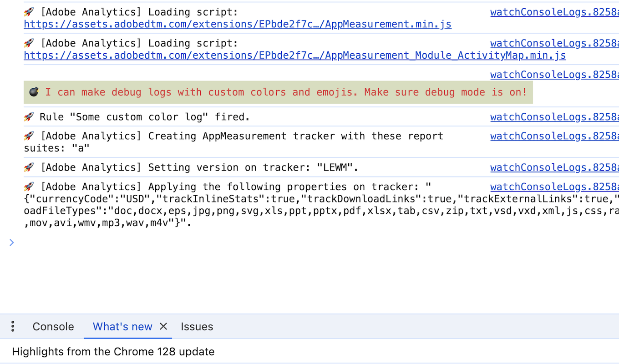619x364 pixels.
Task: Click the bomb emoji in custom log
Action: tap(34, 92)
